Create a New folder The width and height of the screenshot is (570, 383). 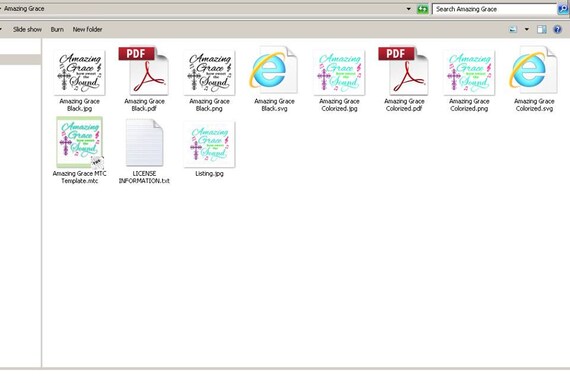pyautogui.click(x=87, y=29)
